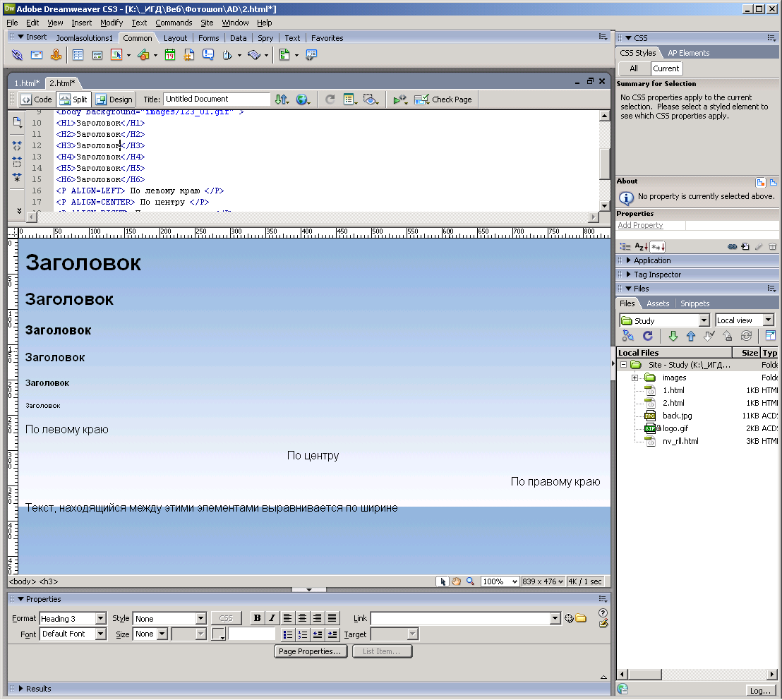Attach Style Sheet link icon in CSS panel
The image size is (782, 700).
732,246
